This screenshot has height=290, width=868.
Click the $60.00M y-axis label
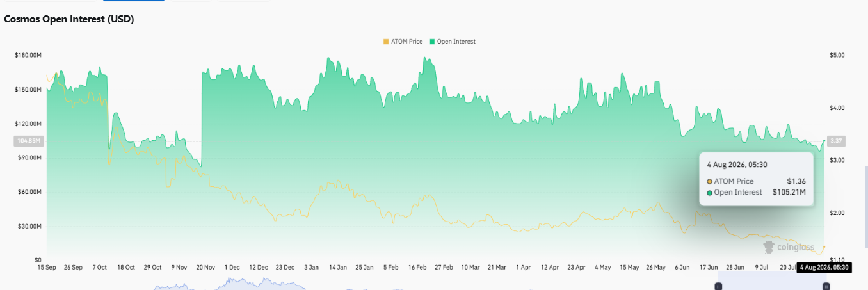tap(29, 192)
